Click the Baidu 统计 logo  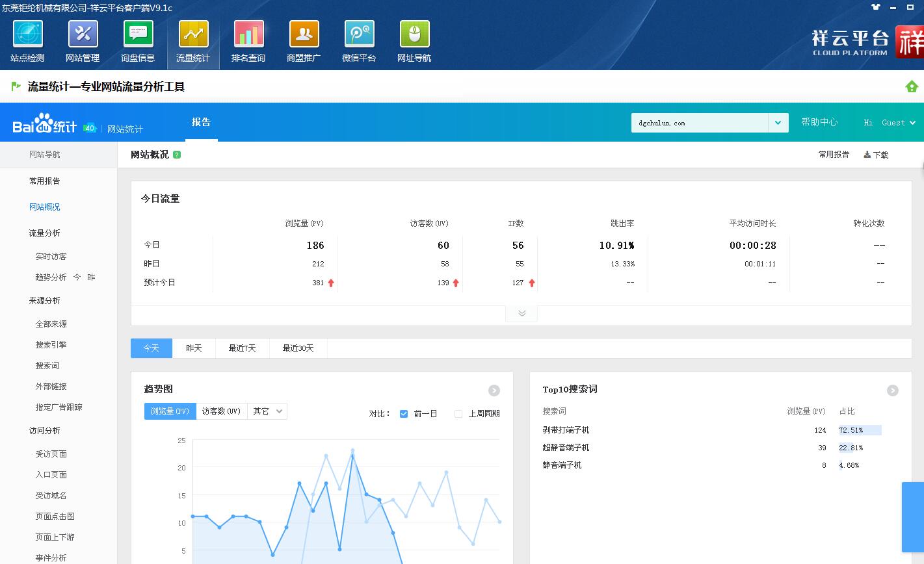(x=45, y=123)
